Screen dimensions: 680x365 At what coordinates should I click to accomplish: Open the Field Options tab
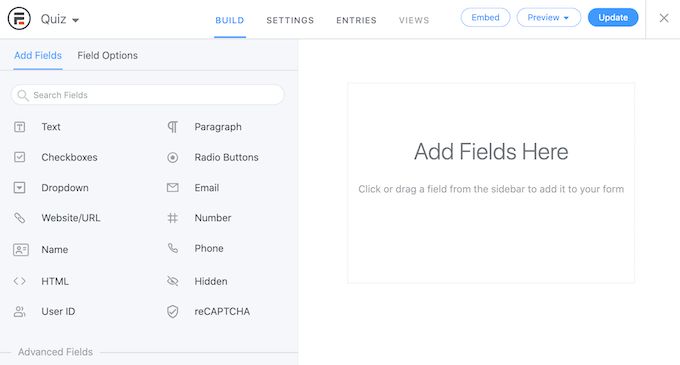108,55
